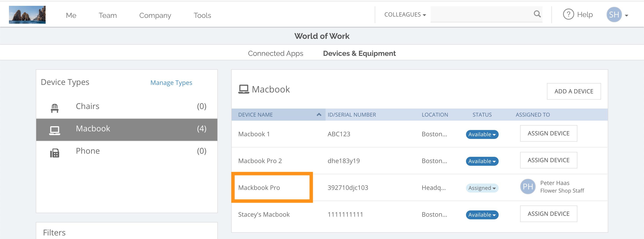
Task: Click serial number 392710djc103
Action: (347, 187)
